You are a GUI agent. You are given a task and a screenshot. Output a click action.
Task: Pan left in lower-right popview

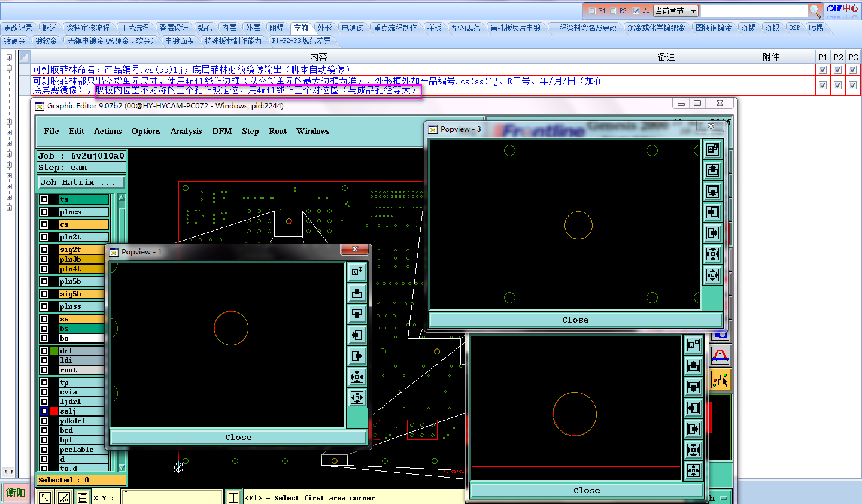click(x=693, y=408)
